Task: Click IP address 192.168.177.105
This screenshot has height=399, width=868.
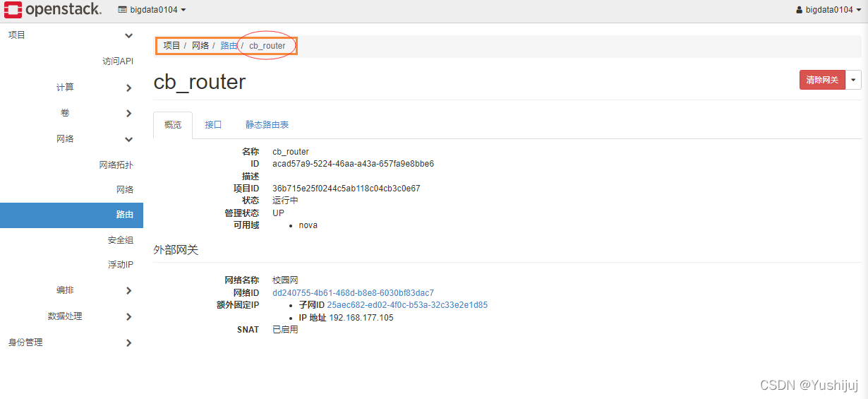Action: [361, 318]
